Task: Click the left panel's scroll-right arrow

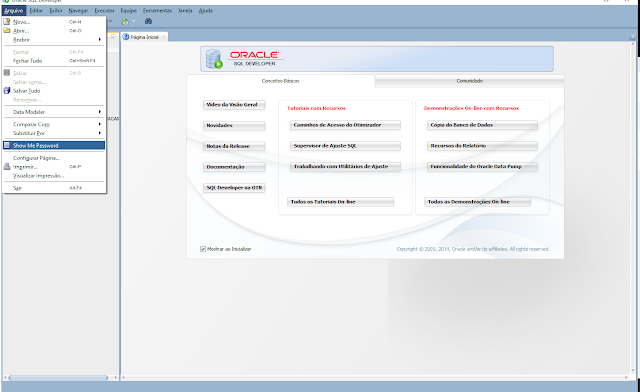Action: tap(116, 378)
